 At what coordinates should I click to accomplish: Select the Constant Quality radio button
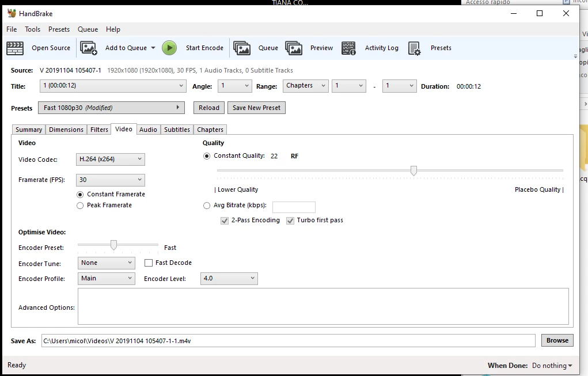(x=207, y=156)
